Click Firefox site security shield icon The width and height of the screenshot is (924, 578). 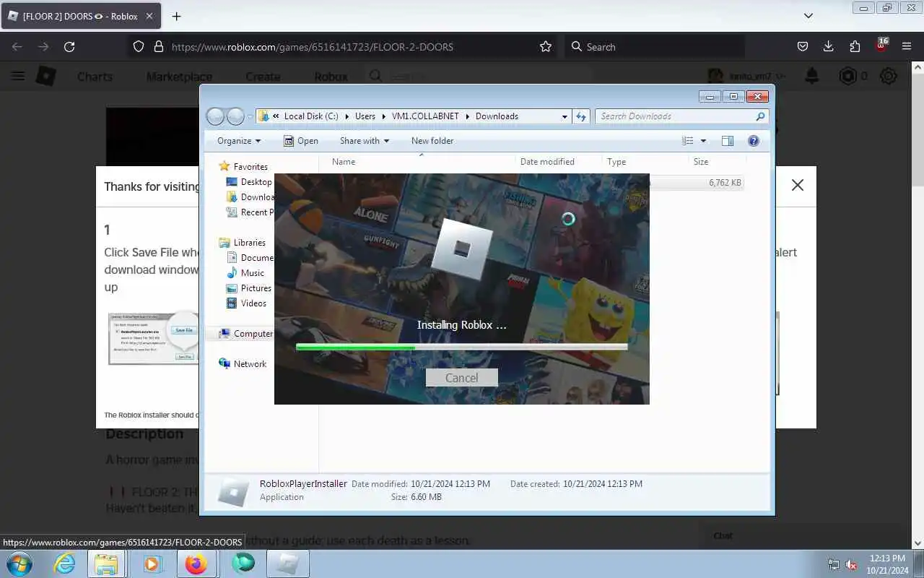(x=139, y=47)
